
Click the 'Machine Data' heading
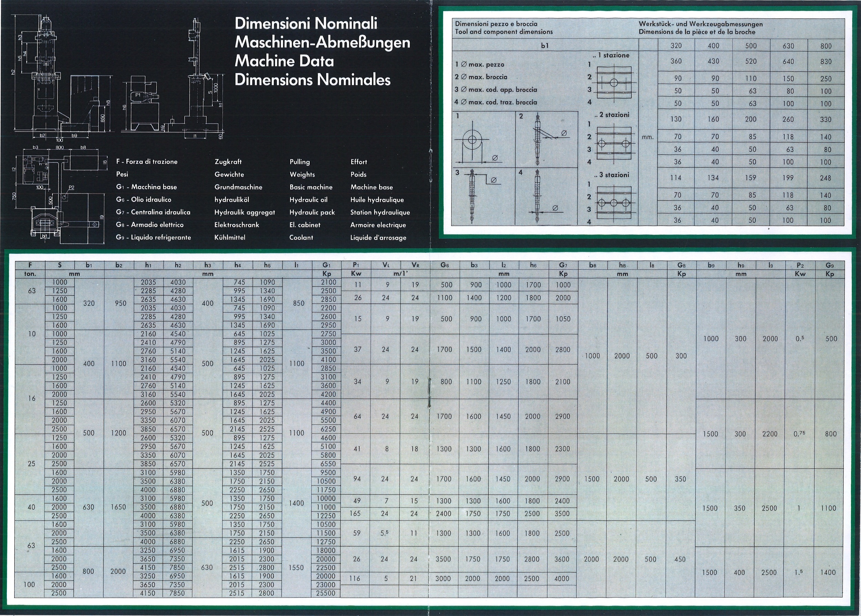click(284, 61)
